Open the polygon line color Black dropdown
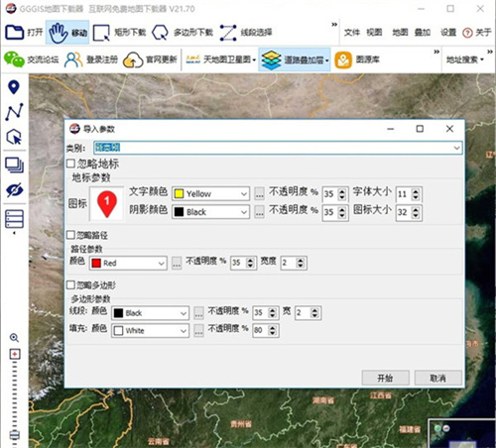496x448 pixels. 150,313
